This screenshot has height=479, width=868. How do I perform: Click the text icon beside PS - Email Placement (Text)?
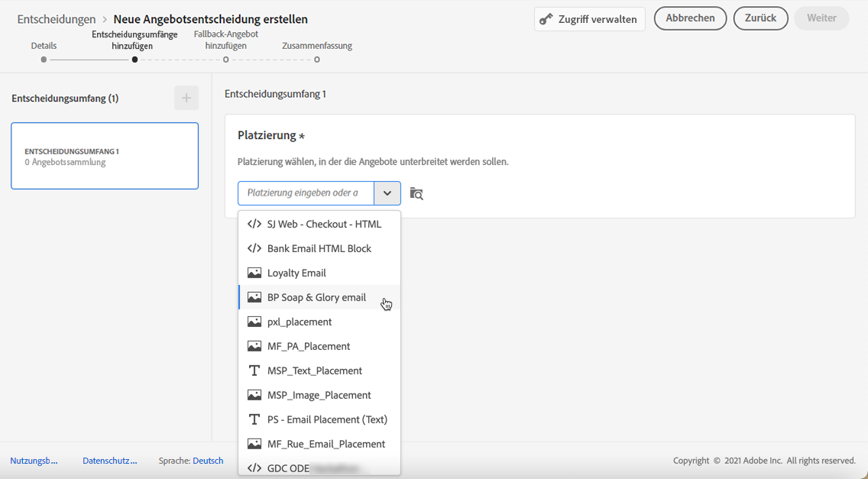pyautogui.click(x=254, y=419)
